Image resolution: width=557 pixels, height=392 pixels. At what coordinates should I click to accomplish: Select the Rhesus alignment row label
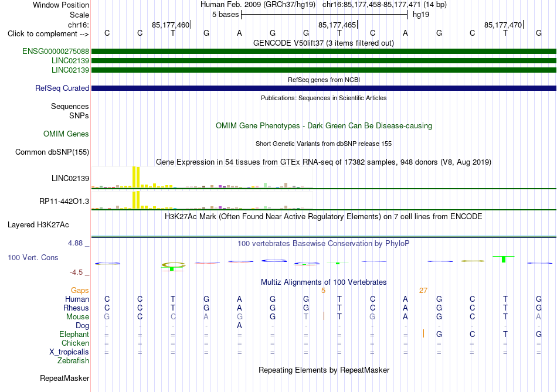coord(76,308)
